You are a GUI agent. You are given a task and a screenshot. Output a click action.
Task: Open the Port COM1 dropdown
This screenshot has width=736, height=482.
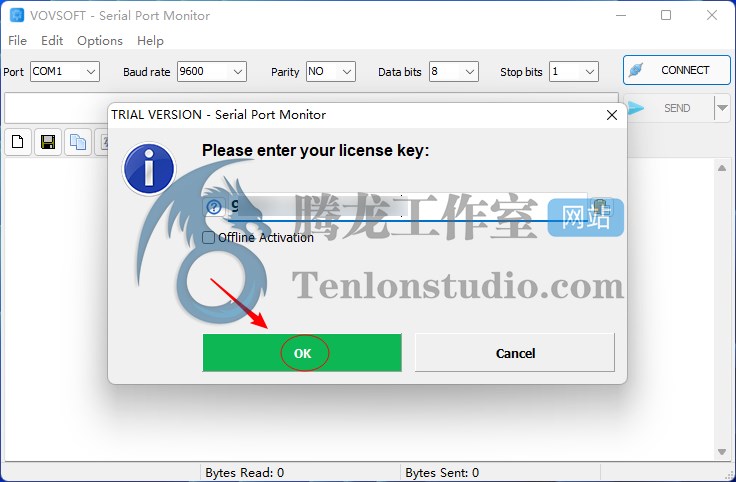click(x=65, y=72)
